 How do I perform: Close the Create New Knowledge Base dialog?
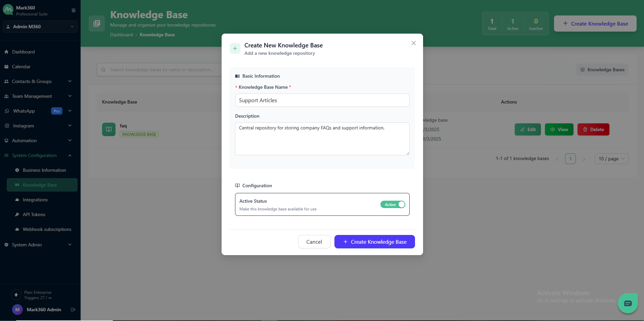coord(413,43)
